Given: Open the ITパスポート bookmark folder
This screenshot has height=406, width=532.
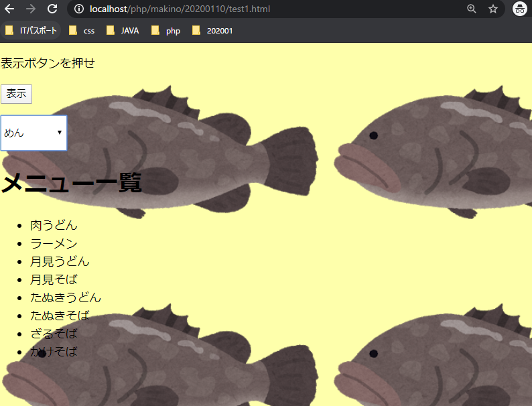Looking at the screenshot, I should pos(31,31).
